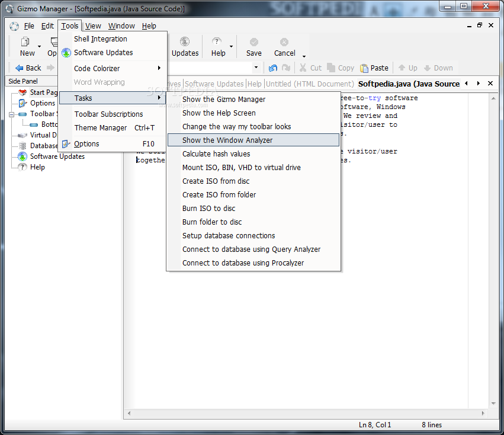Select Setup database connections
This screenshot has width=504, height=435.
click(x=253, y=236)
